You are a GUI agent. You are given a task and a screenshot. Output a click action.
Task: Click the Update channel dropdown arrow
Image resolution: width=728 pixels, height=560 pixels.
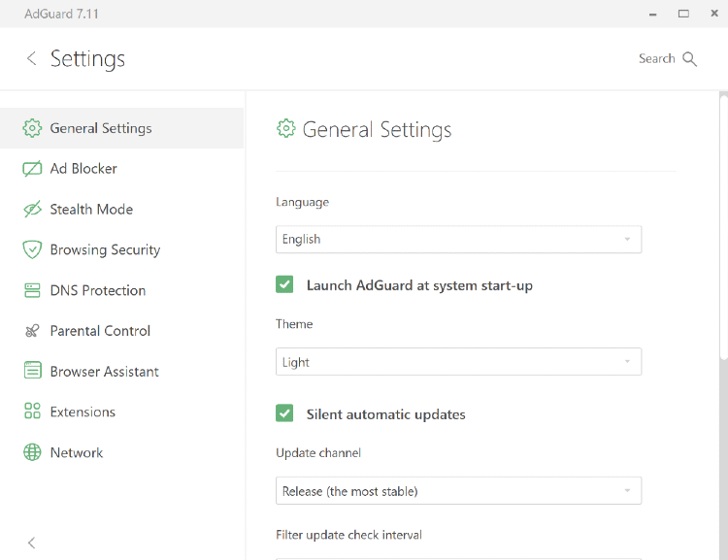[x=627, y=491]
